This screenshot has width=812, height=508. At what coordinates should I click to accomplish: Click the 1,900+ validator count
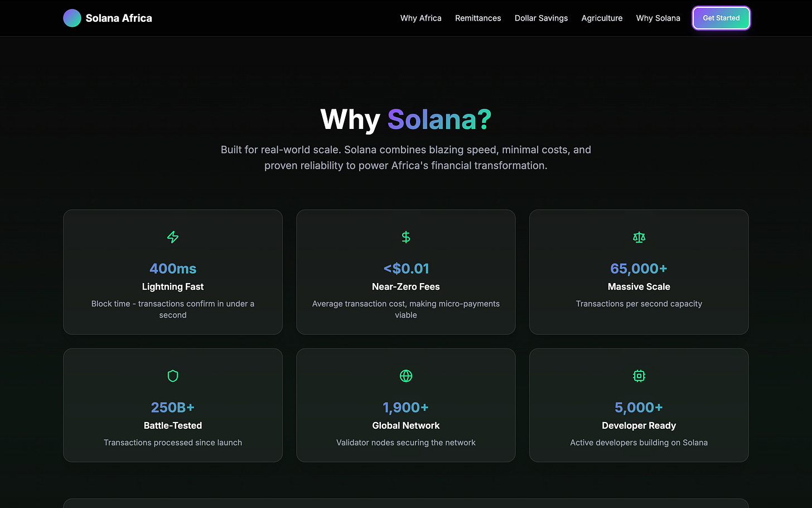406,408
